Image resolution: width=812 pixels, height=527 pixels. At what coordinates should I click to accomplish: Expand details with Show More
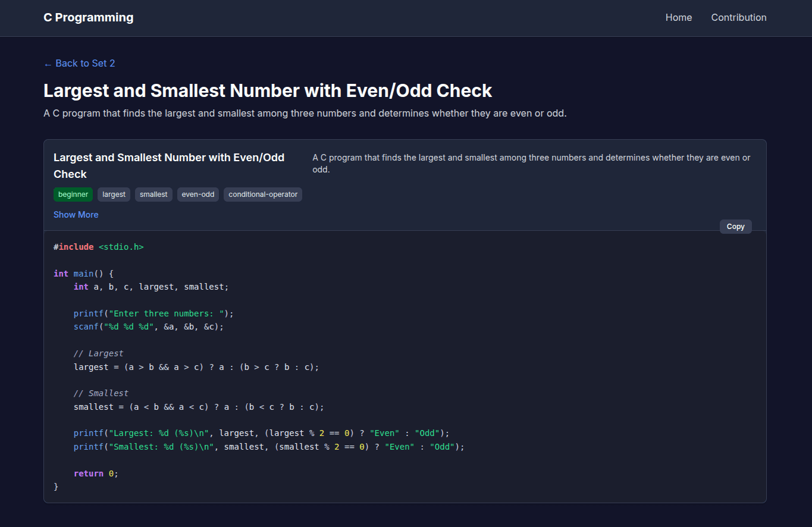[76, 215]
